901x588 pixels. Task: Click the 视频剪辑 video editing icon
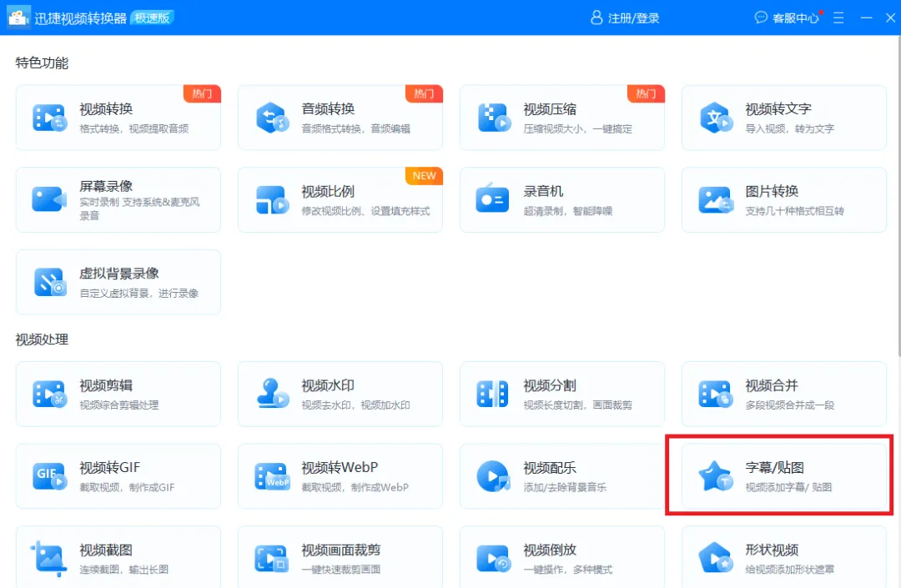pos(50,394)
